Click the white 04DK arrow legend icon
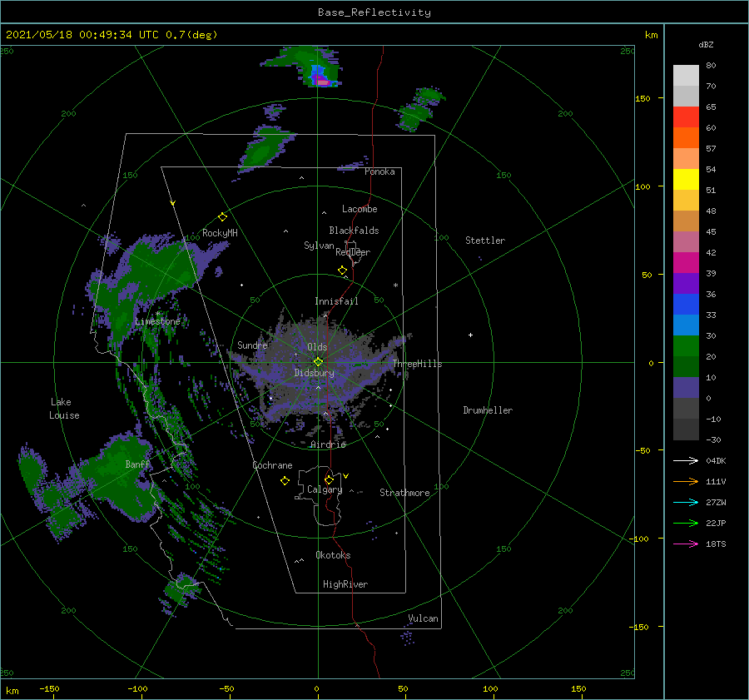This screenshot has width=749, height=700. [686, 460]
